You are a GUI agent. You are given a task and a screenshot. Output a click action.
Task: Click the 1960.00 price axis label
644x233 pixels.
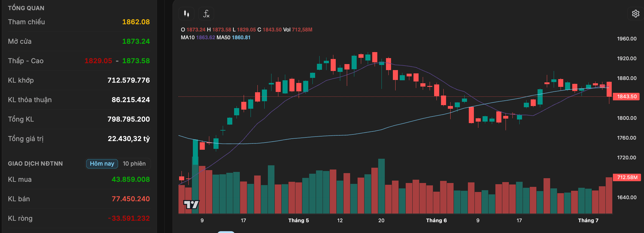(627, 39)
